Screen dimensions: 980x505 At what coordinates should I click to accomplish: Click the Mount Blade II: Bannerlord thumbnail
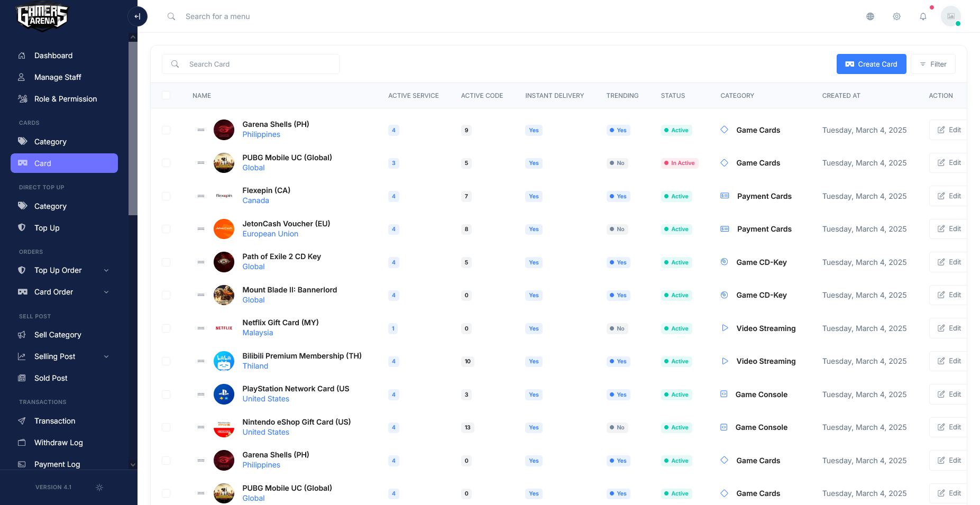point(224,295)
